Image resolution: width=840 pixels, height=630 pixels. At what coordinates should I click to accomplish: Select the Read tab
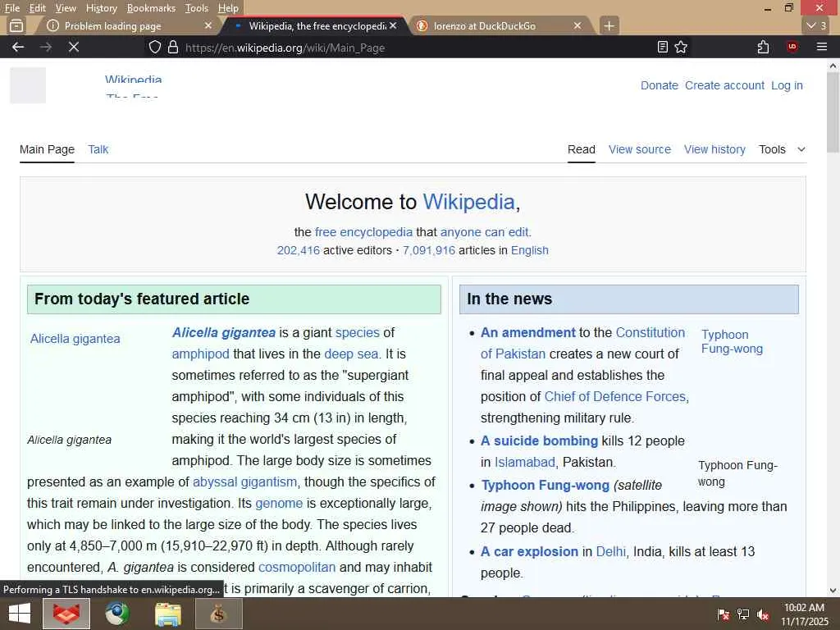coord(582,149)
